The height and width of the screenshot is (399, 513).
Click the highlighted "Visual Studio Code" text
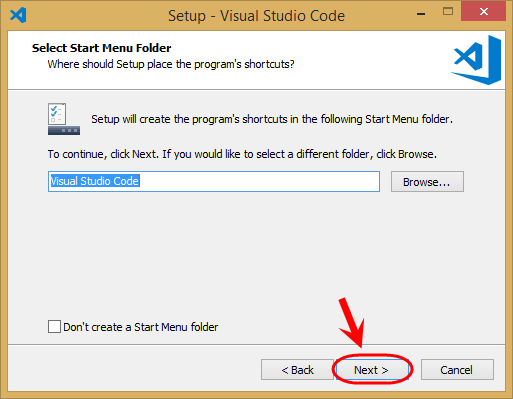pos(94,181)
